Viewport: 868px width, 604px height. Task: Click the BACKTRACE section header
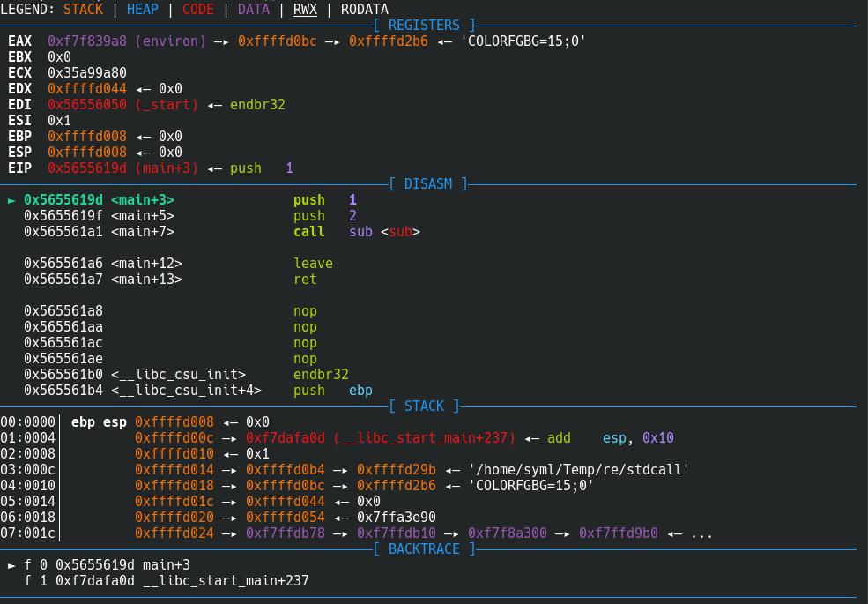point(424,549)
